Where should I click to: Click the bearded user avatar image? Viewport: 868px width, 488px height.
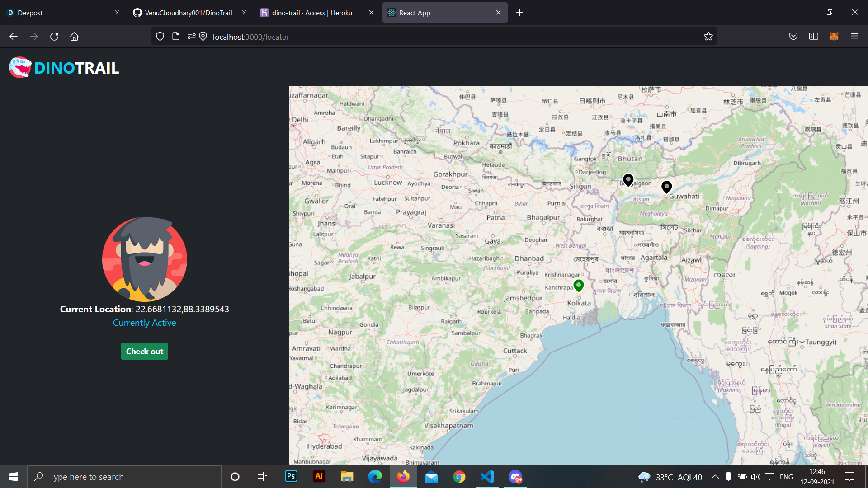[x=144, y=259]
